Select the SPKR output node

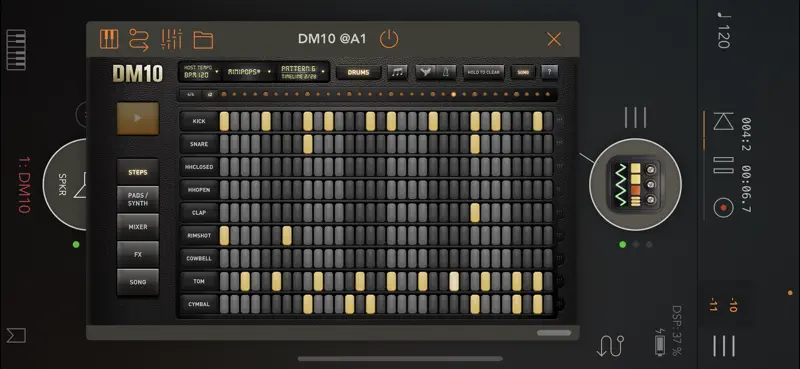pyautogui.click(x=64, y=185)
